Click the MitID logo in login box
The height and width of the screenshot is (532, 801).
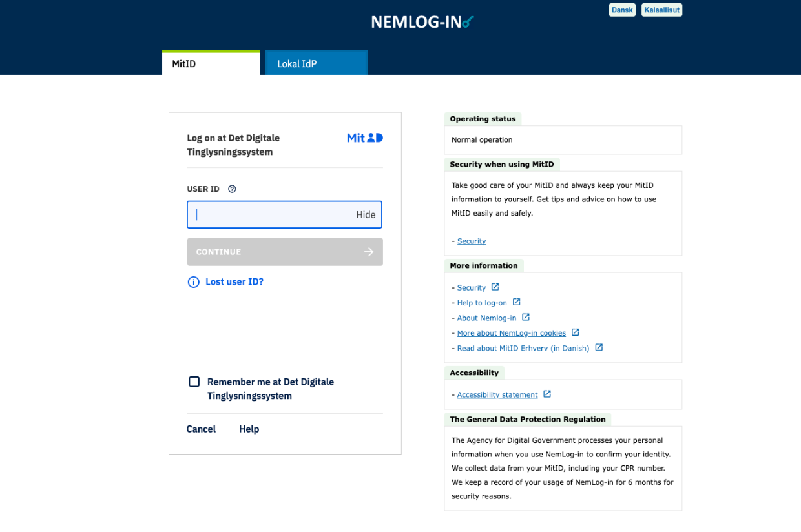tap(365, 138)
